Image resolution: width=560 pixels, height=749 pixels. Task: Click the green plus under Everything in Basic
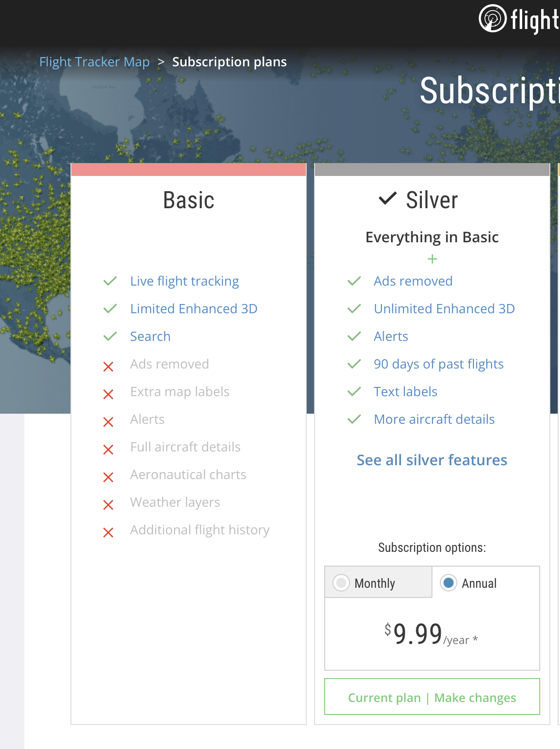click(x=432, y=259)
